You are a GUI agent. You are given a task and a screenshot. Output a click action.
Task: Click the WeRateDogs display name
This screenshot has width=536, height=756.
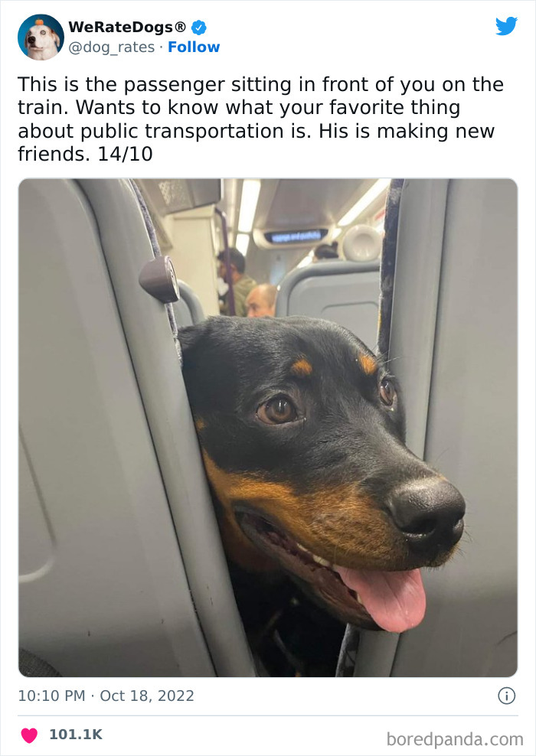pyautogui.click(x=121, y=28)
